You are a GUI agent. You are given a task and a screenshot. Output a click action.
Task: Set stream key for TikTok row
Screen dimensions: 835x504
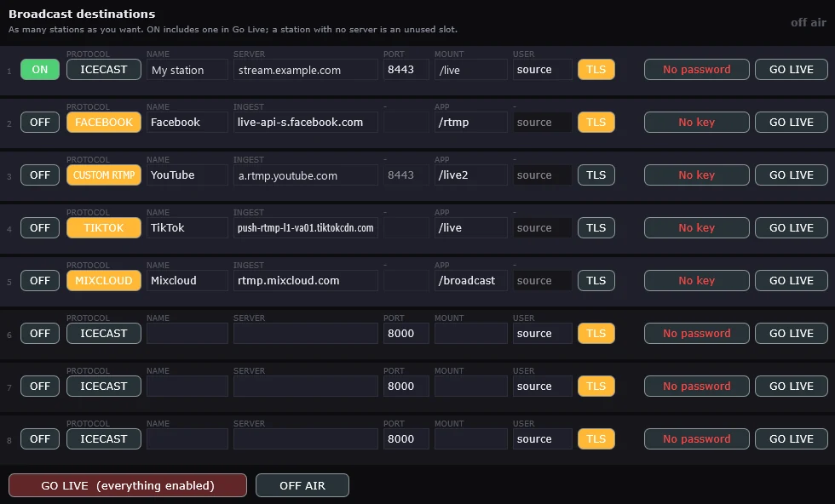(x=697, y=228)
